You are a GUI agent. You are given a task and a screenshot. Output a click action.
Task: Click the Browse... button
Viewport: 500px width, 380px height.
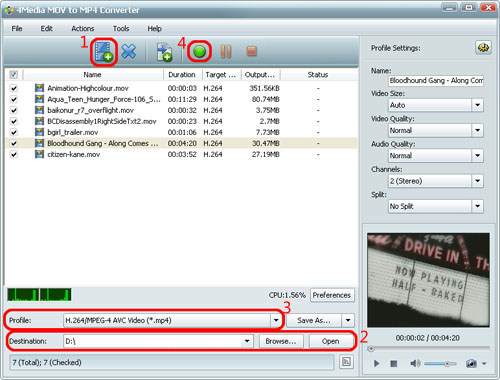tap(281, 341)
